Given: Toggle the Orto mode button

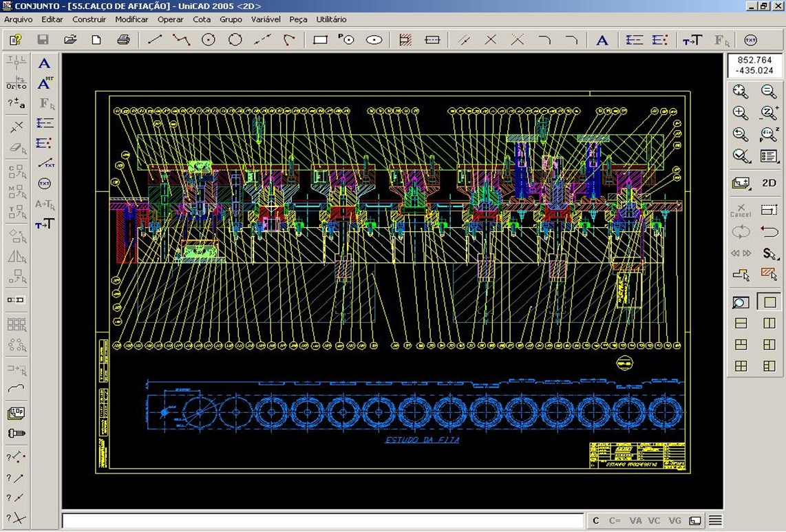Looking at the screenshot, I should [x=17, y=83].
